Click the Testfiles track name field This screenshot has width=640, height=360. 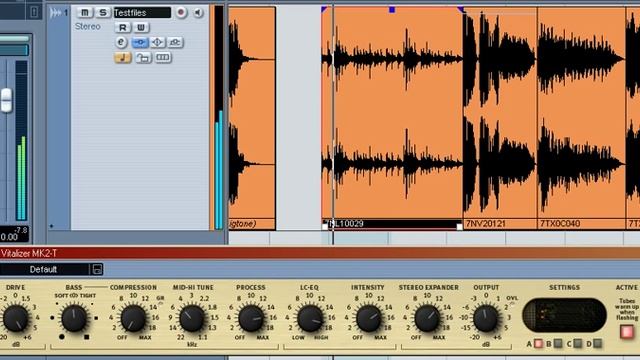(142, 13)
